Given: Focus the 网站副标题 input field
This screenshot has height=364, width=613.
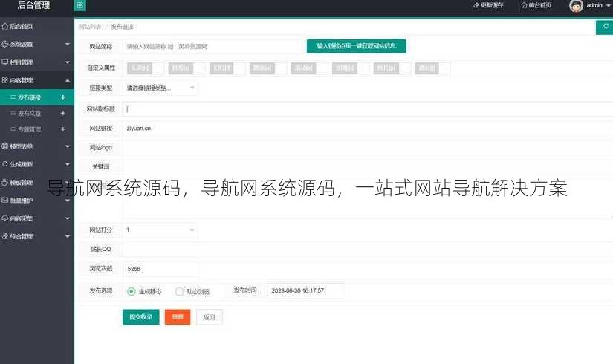Looking at the screenshot, I should (x=368, y=109).
